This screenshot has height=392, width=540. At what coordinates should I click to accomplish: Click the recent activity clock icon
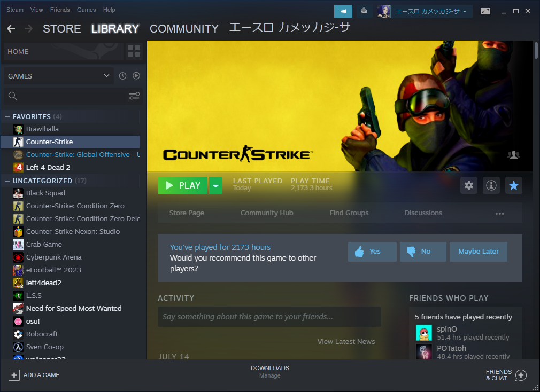pyautogui.click(x=122, y=76)
